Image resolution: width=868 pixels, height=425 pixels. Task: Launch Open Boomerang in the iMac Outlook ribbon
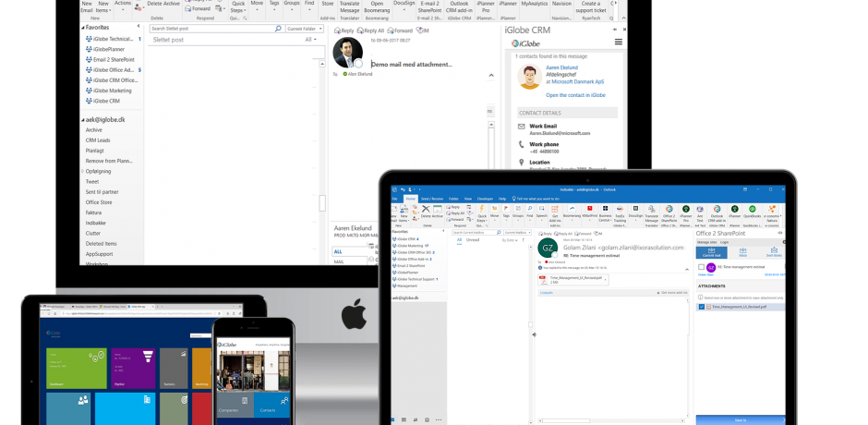click(377, 6)
